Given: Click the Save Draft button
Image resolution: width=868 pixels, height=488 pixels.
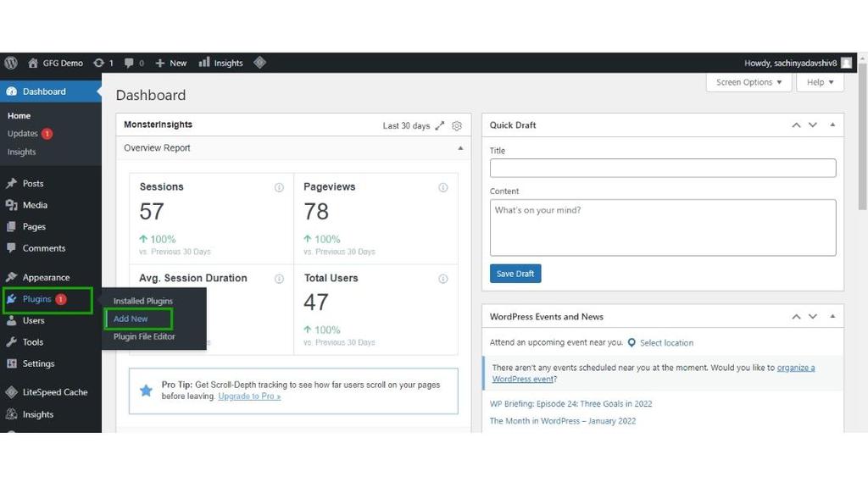Looking at the screenshot, I should [x=515, y=274].
